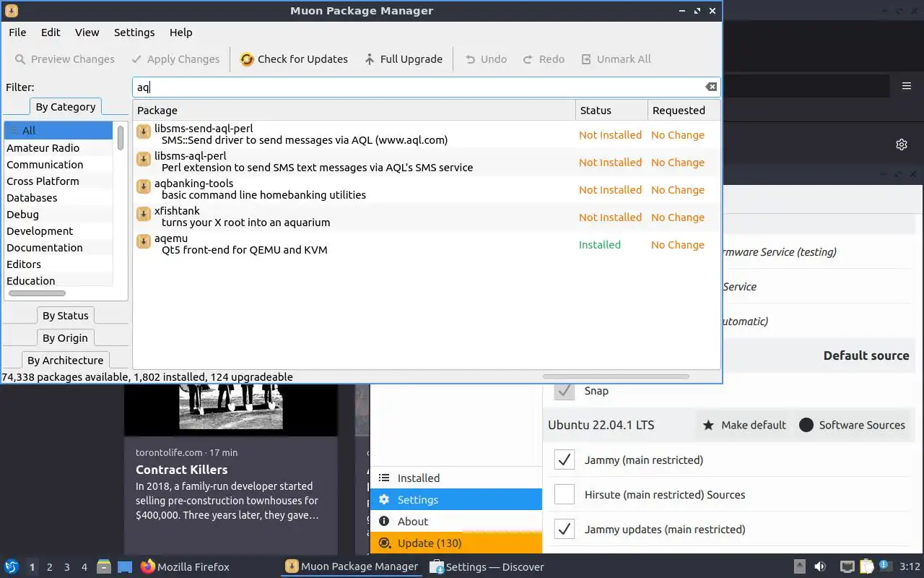
Task: Sort by the Requested column header
Action: pyautogui.click(x=684, y=111)
